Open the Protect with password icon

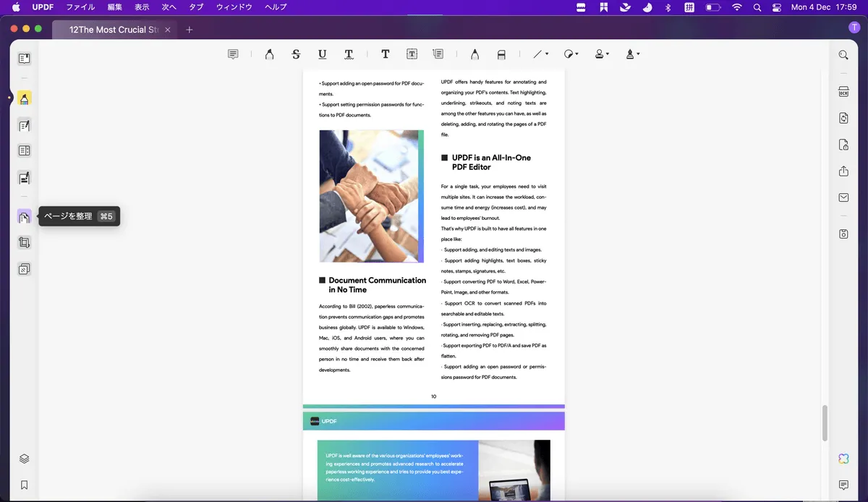843,145
